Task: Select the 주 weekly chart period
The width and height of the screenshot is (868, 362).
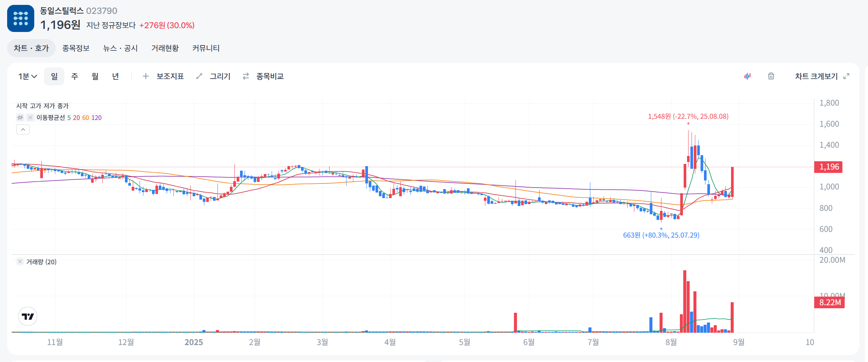Action: tap(74, 76)
